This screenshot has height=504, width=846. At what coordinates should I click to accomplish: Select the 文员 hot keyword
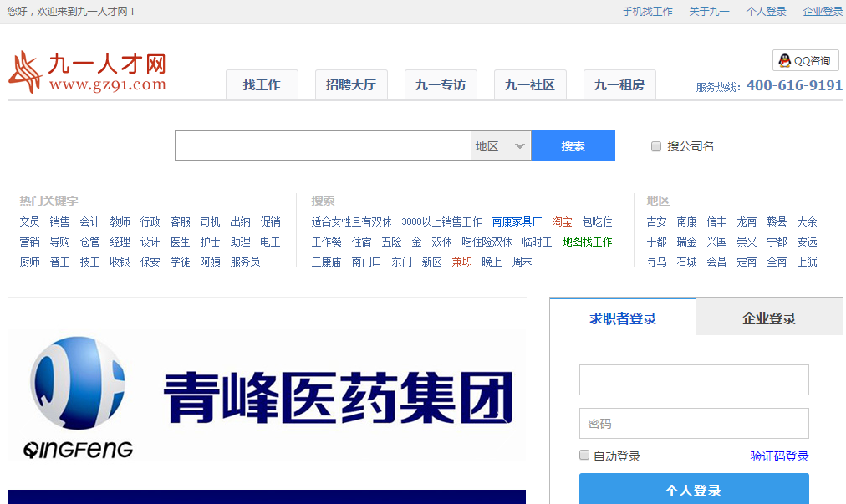(x=29, y=221)
